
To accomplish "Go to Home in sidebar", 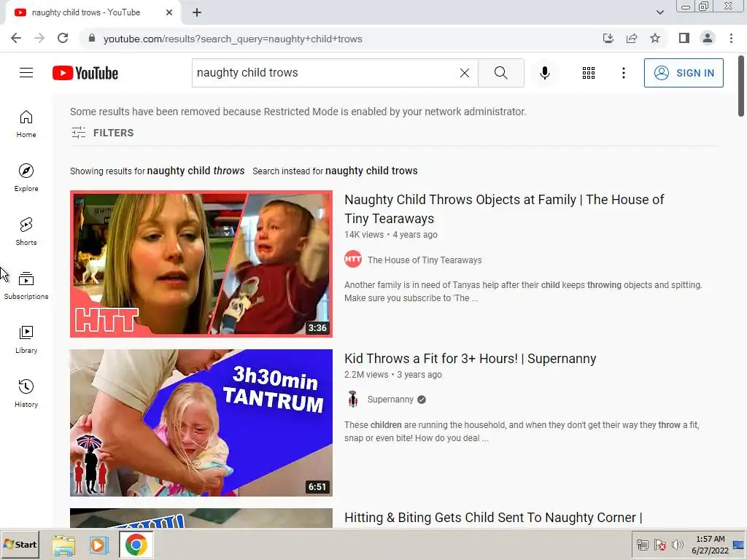I will (x=26, y=124).
